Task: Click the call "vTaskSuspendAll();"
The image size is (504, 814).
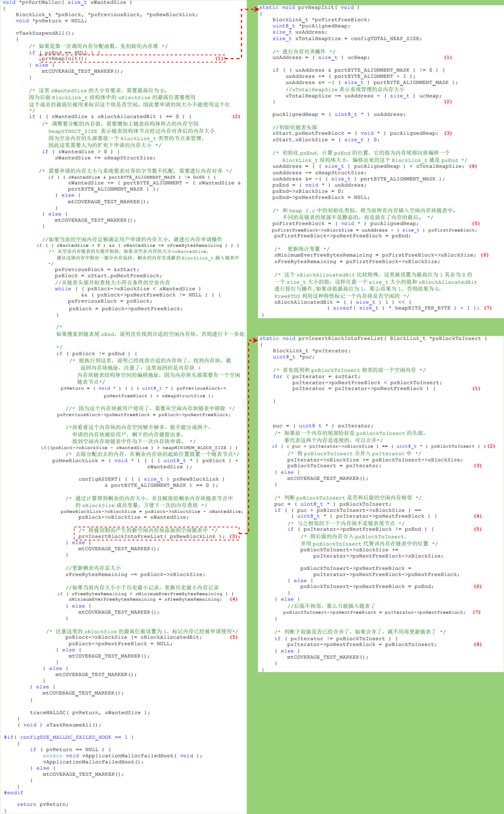Action: [x=45, y=33]
